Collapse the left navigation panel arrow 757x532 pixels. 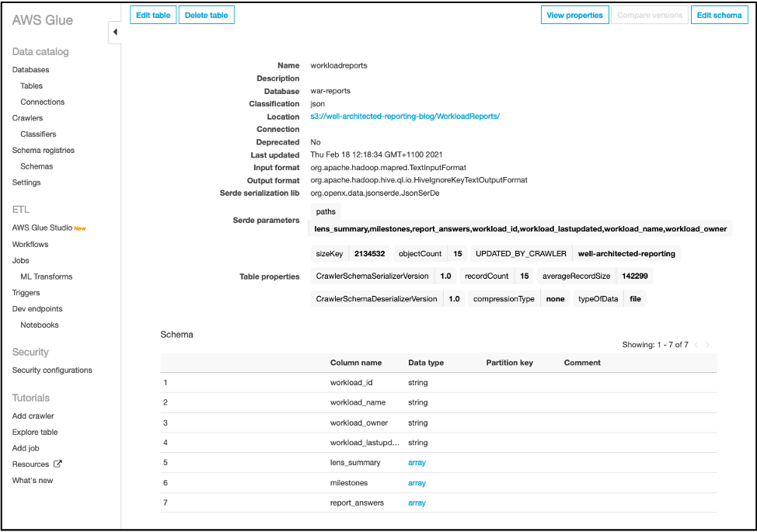pos(114,33)
